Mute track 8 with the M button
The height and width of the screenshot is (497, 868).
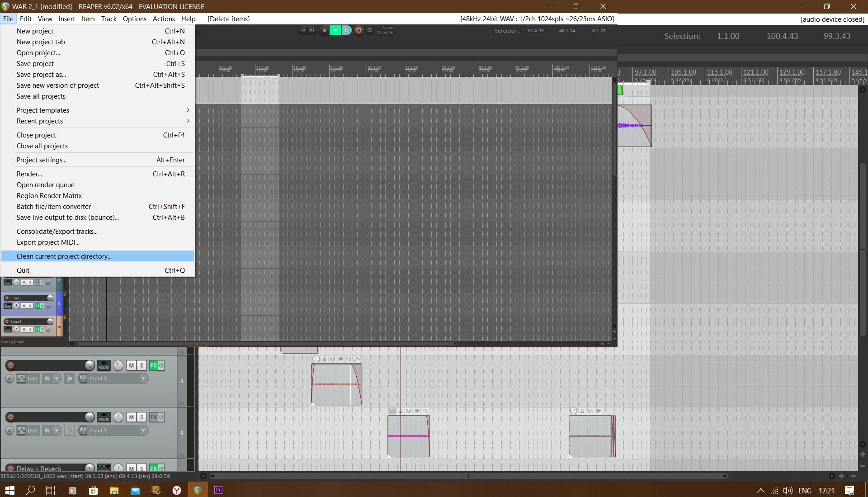tap(131, 365)
